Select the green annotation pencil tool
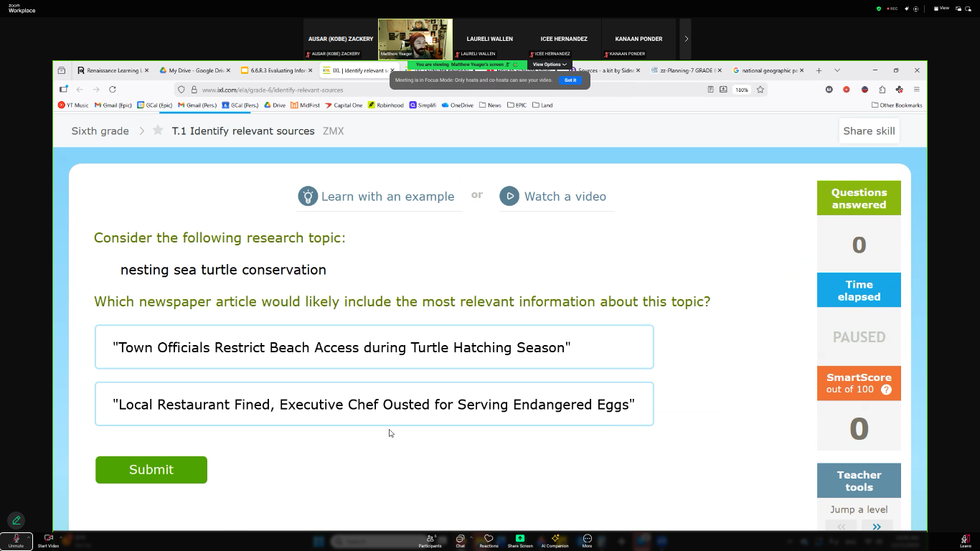 click(16, 519)
